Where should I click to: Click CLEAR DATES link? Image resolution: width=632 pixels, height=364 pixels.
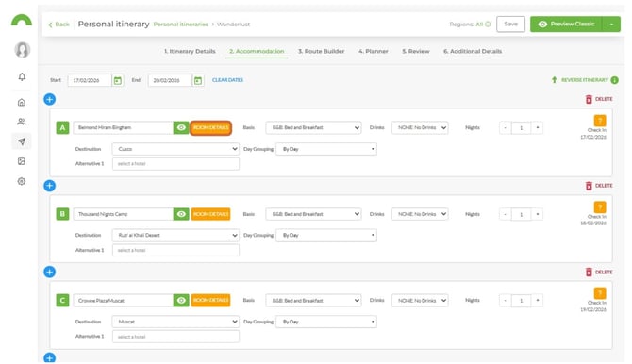(227, 80)
